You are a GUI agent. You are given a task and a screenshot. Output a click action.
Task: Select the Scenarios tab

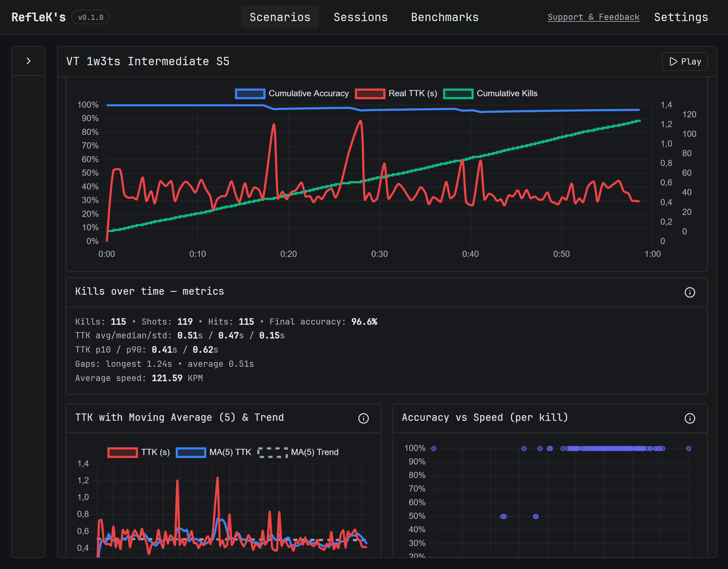(x=280, y=17)
